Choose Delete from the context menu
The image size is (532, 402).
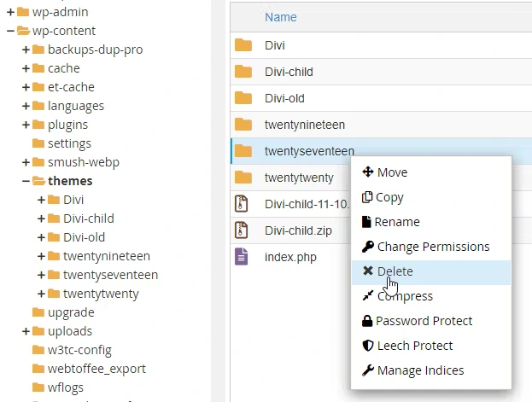coord(395,271)
